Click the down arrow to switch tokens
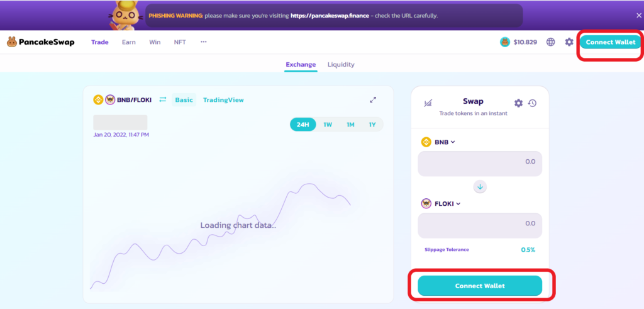The height and width of the screenshot is (309, 644). coord(480,187)
